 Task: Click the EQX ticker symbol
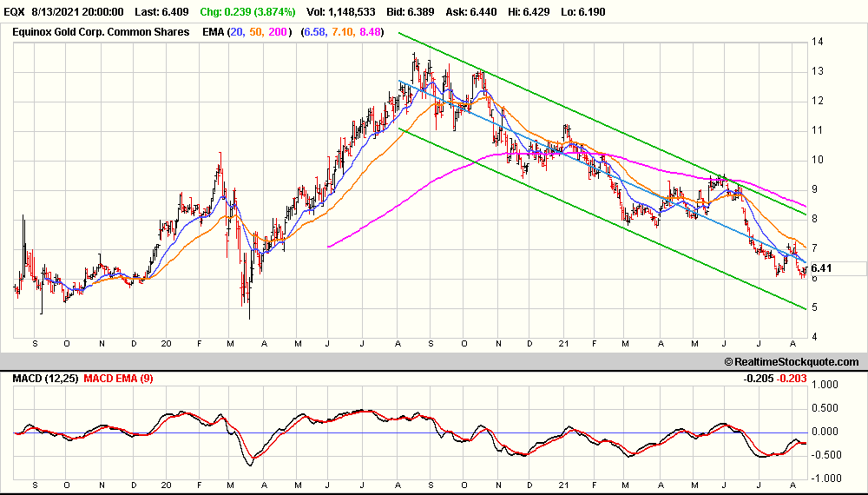[16, 13]
